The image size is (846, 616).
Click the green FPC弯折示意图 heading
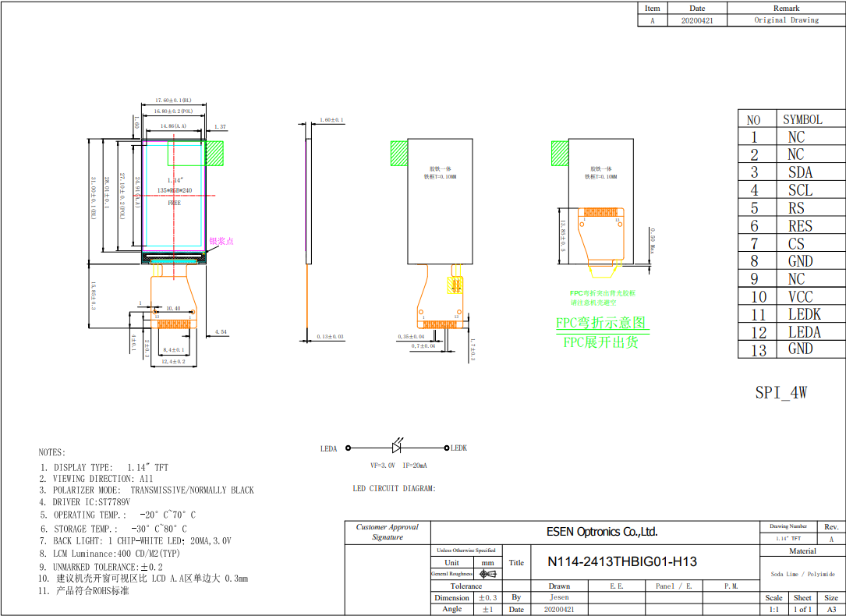tap(600, 323)
